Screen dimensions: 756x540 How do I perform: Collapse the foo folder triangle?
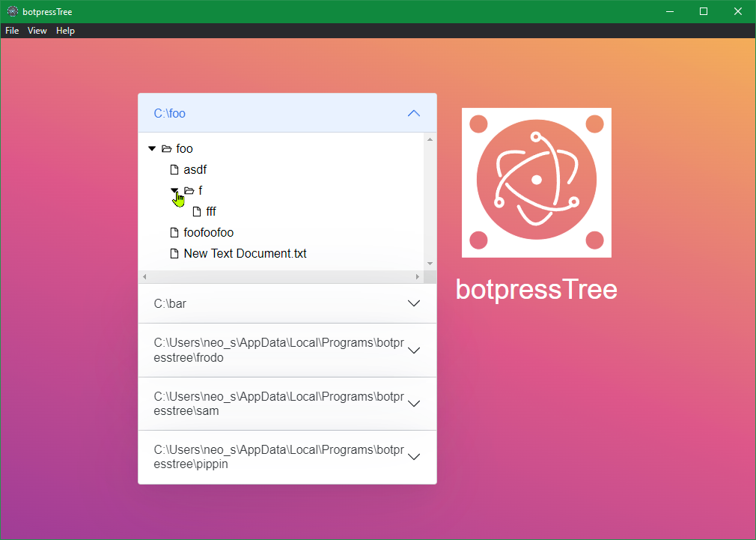pos(152,148)
